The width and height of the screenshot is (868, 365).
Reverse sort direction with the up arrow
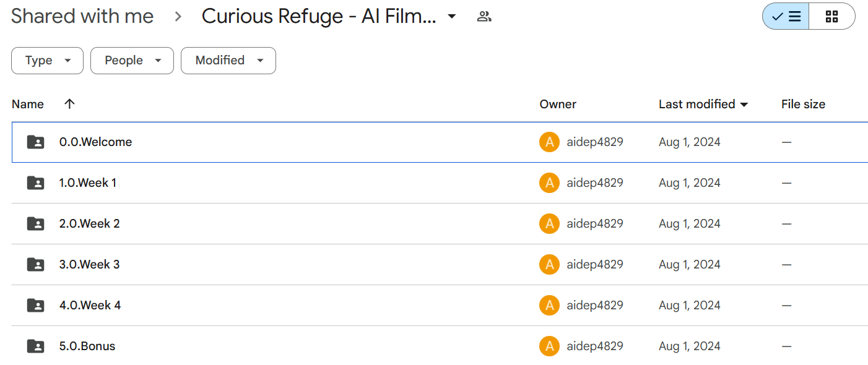pyautogui.click(x=69, y=104)
